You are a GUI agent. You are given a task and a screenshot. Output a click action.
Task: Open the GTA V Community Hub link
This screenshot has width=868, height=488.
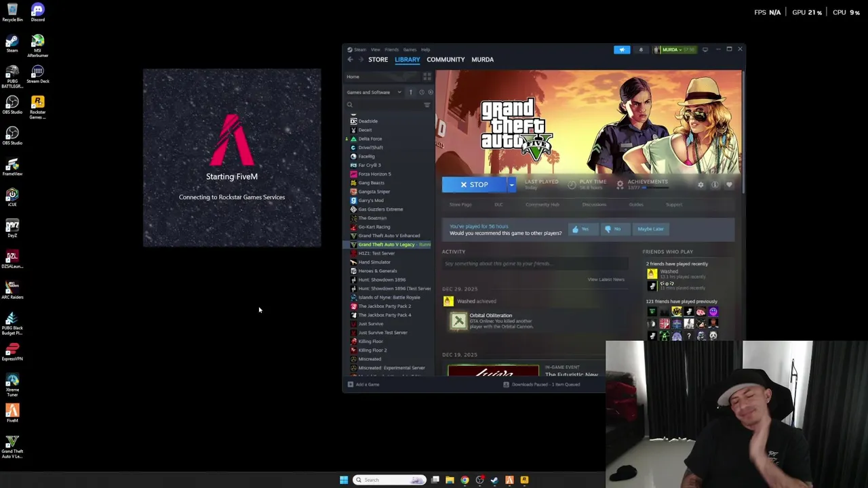pos(542,205)
